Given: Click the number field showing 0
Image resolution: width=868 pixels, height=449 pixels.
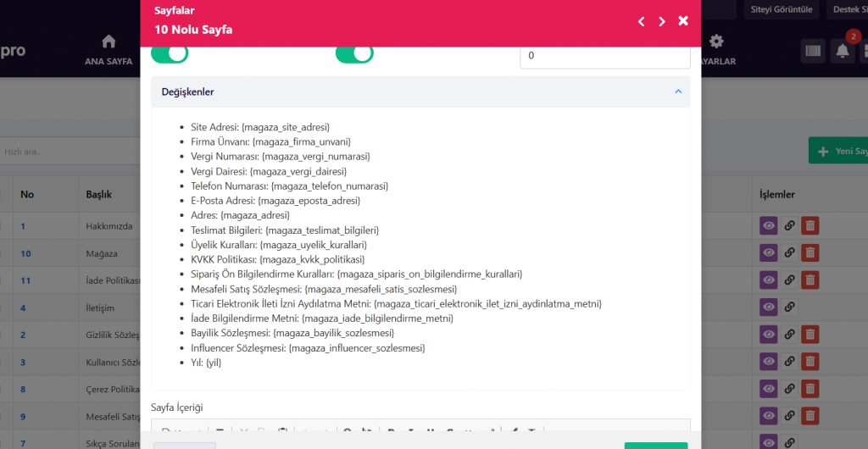Looking at the screenshot, I should coord(605,56).
